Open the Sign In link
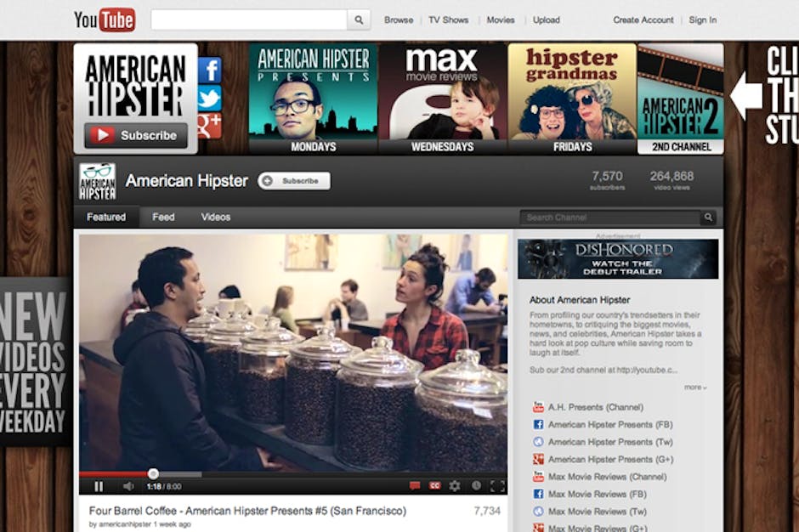Image resolution: width=799 pixels, height=532 pixels. 702,20
